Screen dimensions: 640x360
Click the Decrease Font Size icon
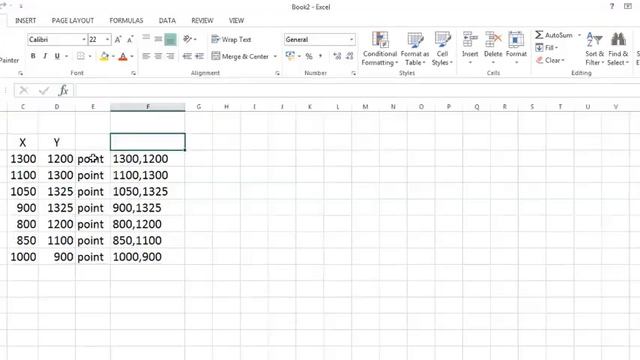130,40
